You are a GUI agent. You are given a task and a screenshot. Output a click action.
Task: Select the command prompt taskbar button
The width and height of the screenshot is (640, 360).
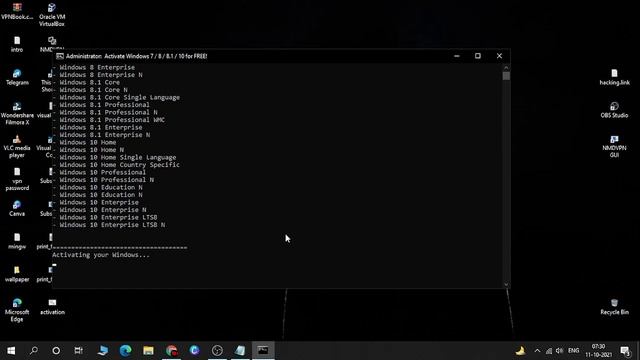click(x=263, y=351)
